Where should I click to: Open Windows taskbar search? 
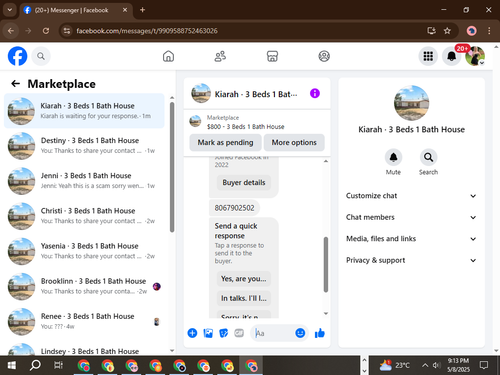(x=35, y=366)
